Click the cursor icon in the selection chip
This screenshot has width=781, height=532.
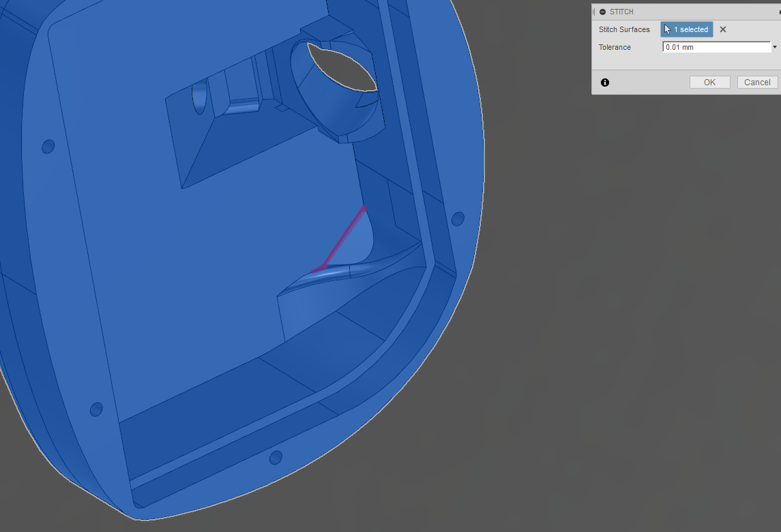coord(666,29)
